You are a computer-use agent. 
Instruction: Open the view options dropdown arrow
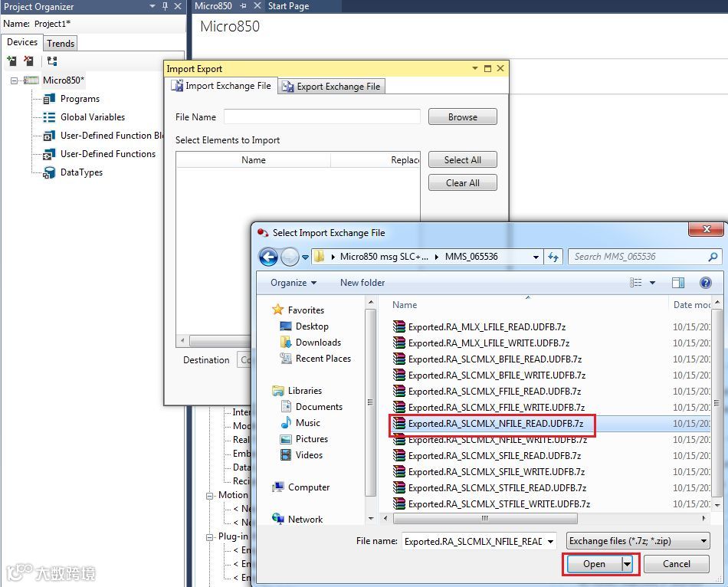(x=652, y=282)
